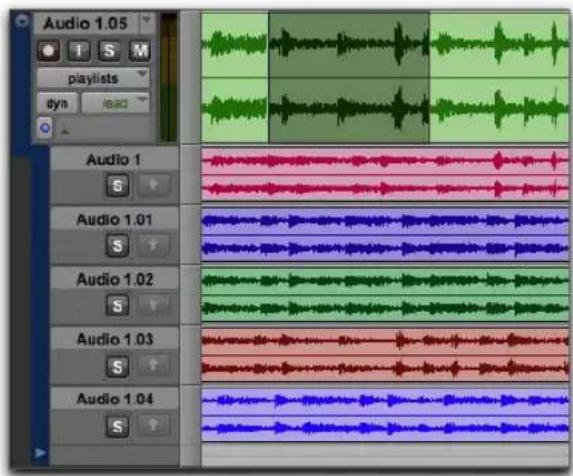Select the green Audio 1.02 waveform clip
This screenshot has width=573, height=476.
(385, 294)
